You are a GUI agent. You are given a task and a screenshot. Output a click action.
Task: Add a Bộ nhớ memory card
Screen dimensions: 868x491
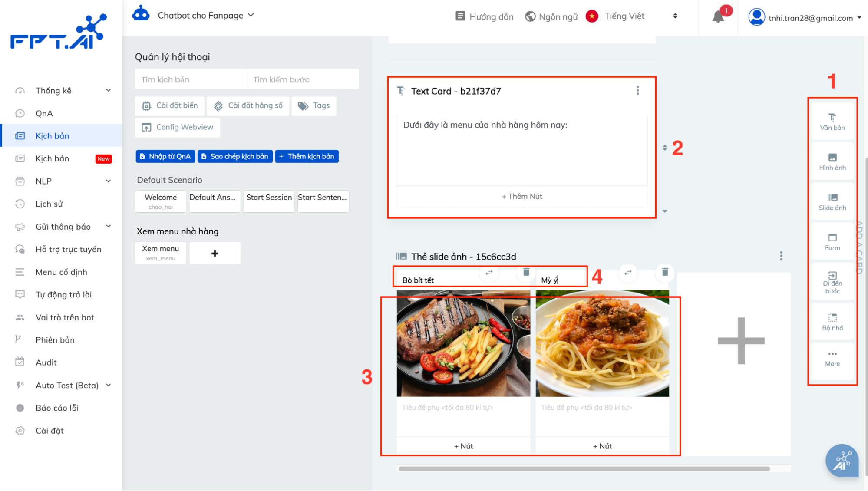(832, 322)
